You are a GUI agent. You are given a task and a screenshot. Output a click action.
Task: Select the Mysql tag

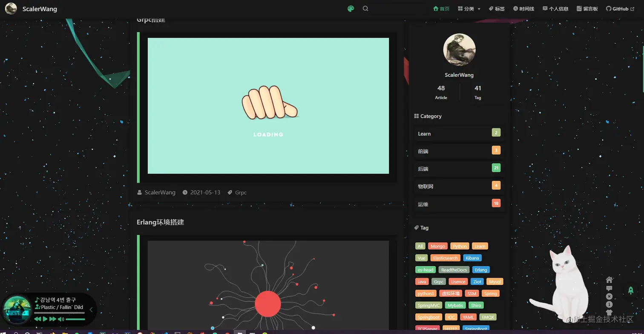point(495,282)
